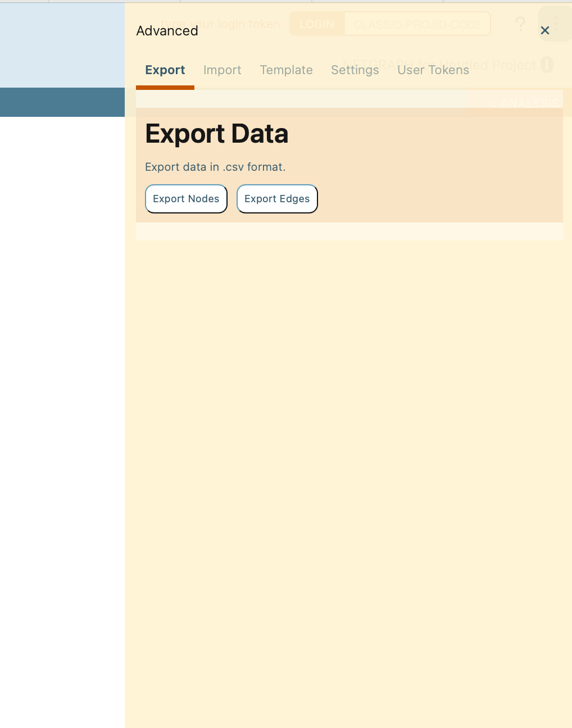Viewport: 572px width, 728px height.
Task: Open the three-dot more menu icon
Action: [x=556, y=24]
